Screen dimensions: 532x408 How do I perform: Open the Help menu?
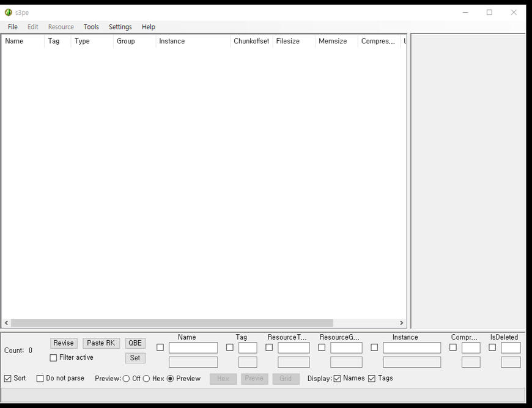pyautogui.click(x=149, y=27)
